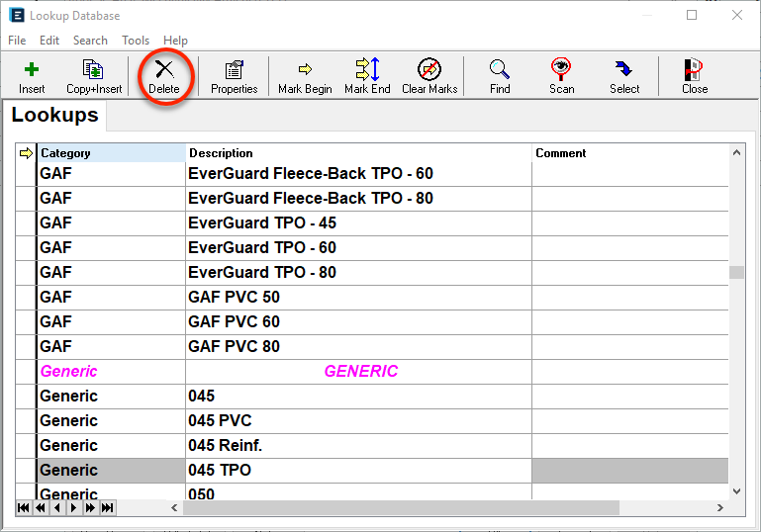
Task: Select EverGuard TPO - 80 cell
Action: 358,273
